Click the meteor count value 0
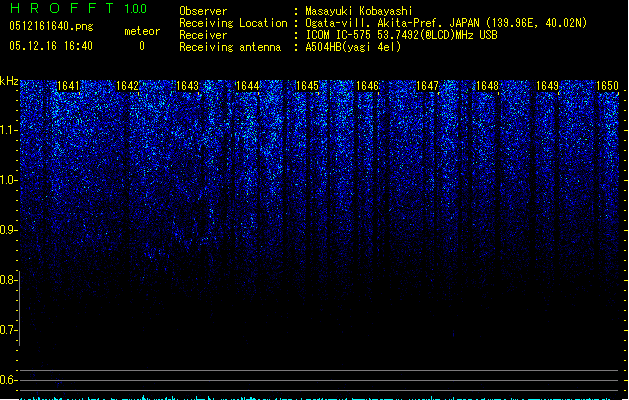 142,46
